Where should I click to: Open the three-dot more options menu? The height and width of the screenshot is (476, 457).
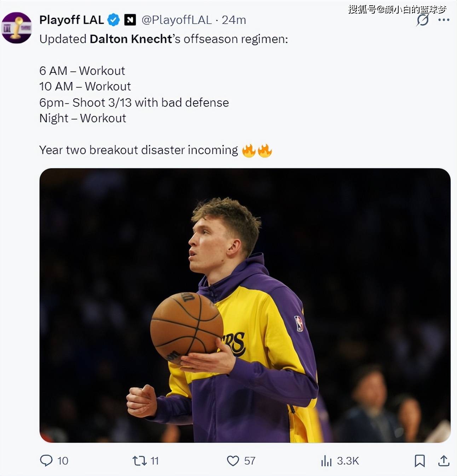click(x=444, y=20)
